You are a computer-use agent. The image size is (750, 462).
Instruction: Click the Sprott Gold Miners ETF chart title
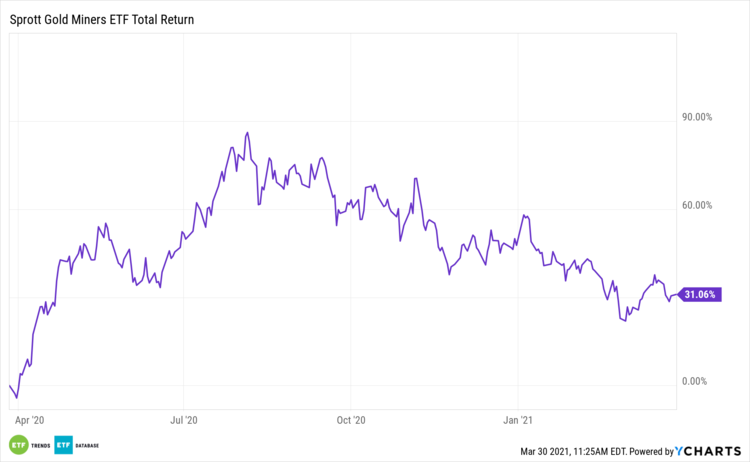(x=102, y=19)
